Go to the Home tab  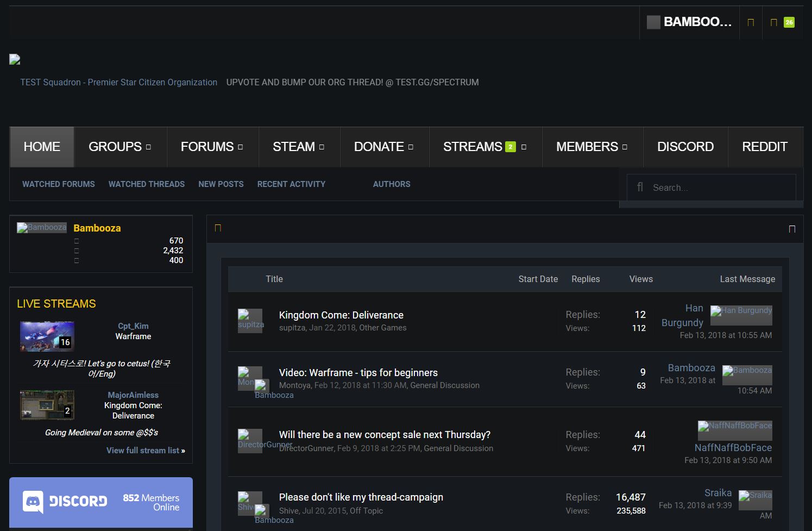42,147
